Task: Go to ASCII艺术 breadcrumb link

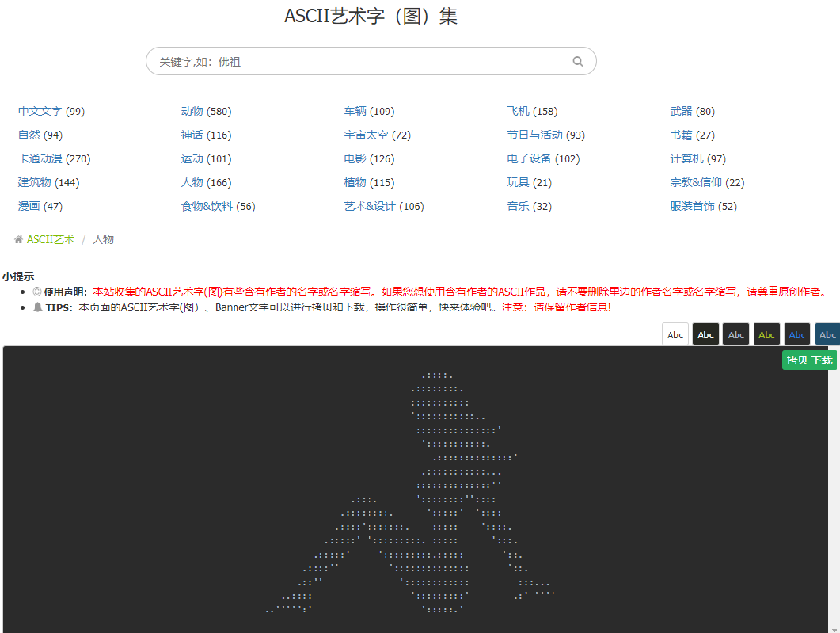Action: (51, 239)
